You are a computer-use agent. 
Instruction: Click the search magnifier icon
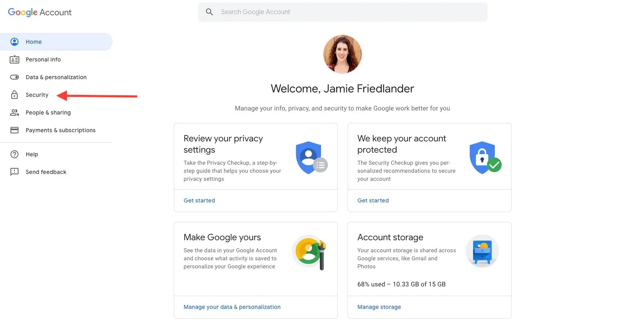pos(209,12)
